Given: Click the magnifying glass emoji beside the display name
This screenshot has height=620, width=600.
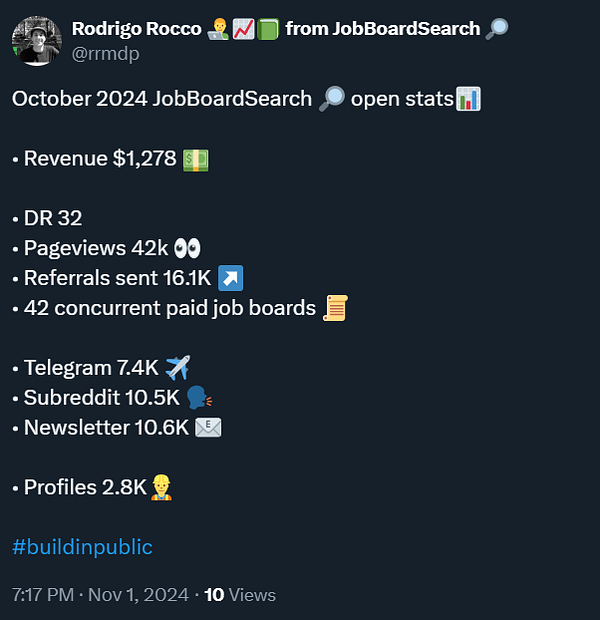Looking at the screenshot, I should (x=496, y=29).
